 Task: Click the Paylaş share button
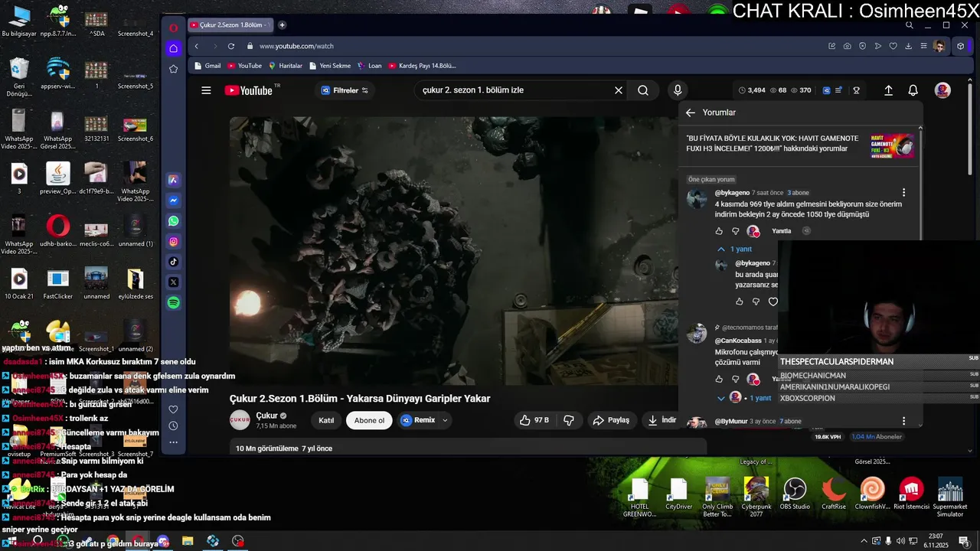(x=611, y=420)
